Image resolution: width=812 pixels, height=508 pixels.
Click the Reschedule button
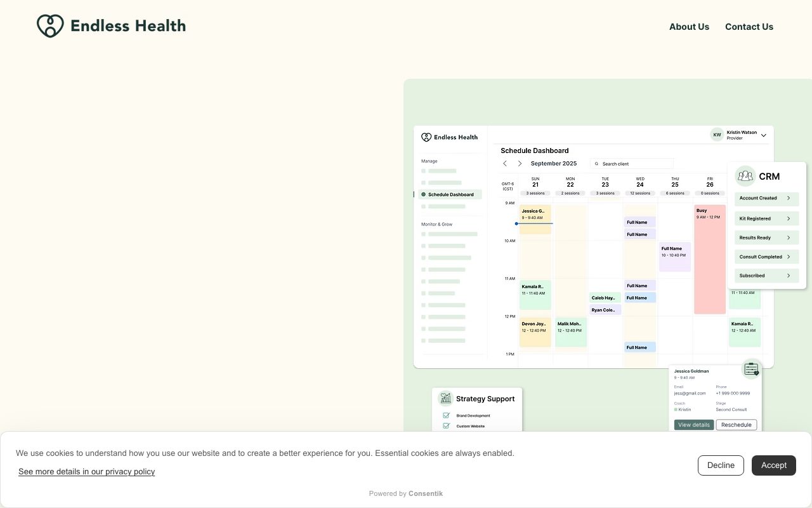tap(737, 425)
